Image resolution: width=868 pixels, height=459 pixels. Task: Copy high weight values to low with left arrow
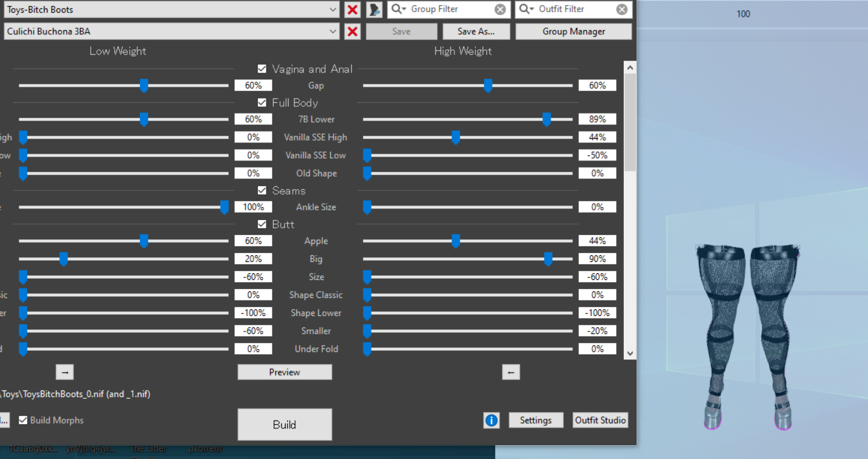tap(511, 372)
